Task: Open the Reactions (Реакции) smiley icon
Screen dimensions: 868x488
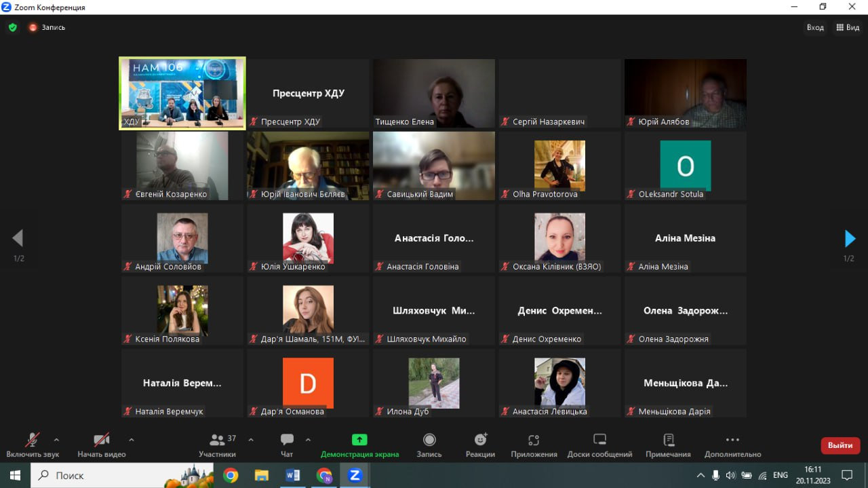Action: tap(481, 440)
